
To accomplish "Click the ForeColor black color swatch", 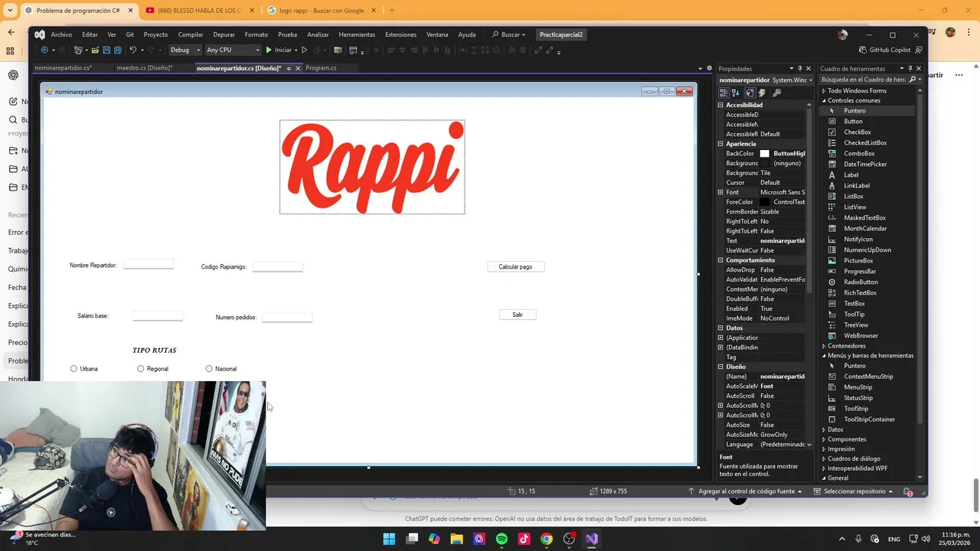I will point(764,202).
